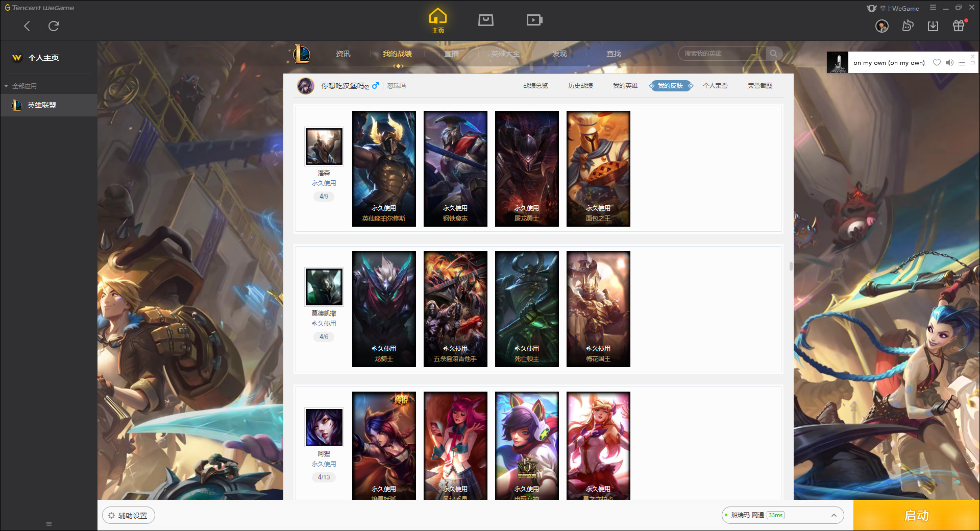980x531 pixels.
Task: Open the 英雄大全 tab
Action: click(505, 54)
